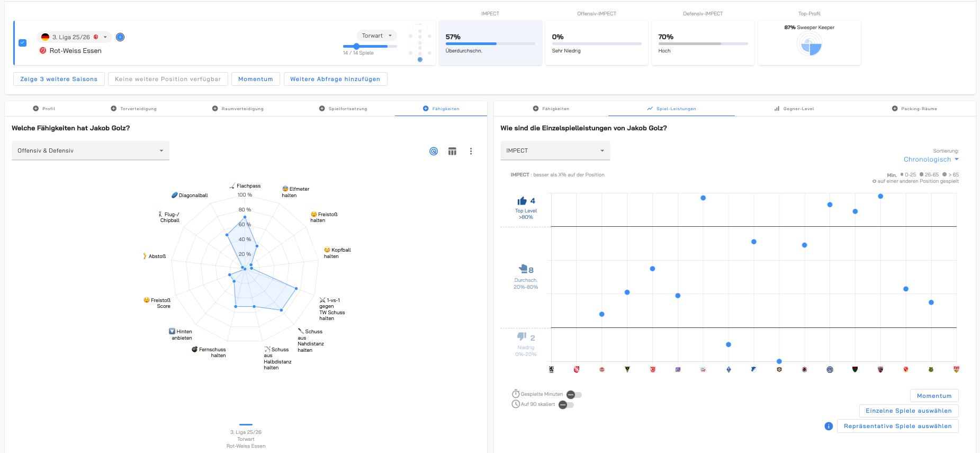This screenshot has height=453, width=980.
Task: Click the Top Level thumbs-up icon
Action: 522,201
